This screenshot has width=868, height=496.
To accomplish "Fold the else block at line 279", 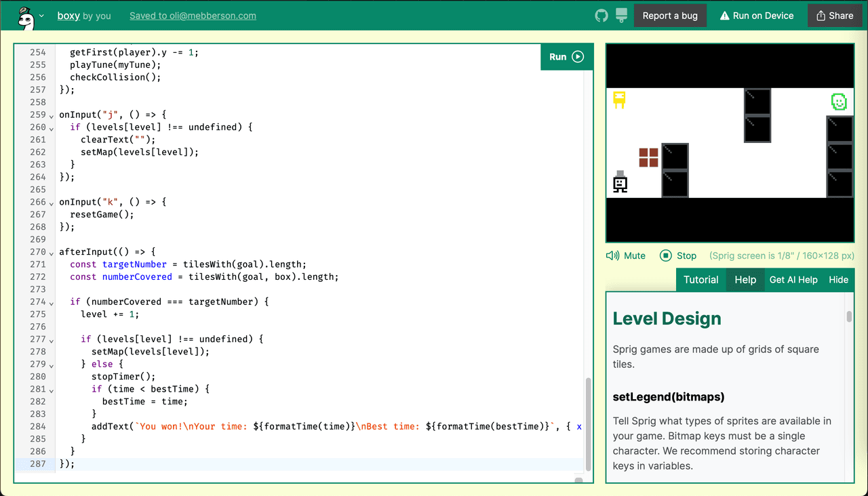I will tap(52, 365).
